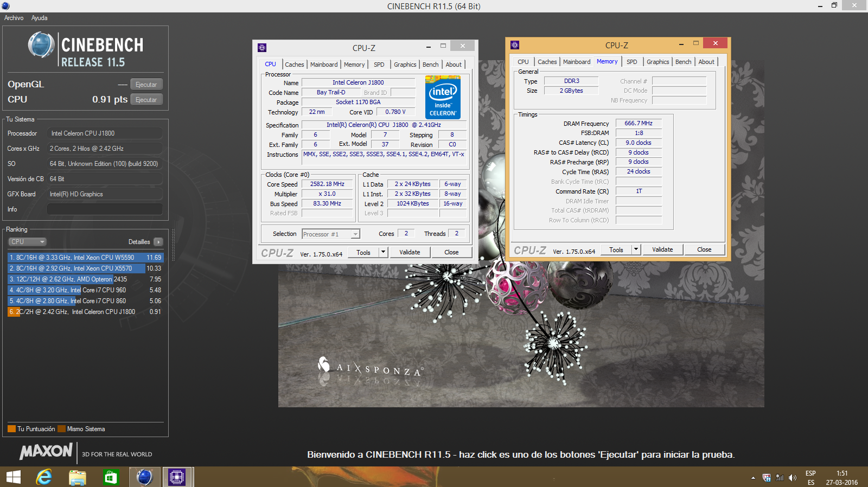Image resolution: width=868 pixels, height=487 pixels.
Task: Switch to Memory tab in left CPU-Z
Action: 354,65
